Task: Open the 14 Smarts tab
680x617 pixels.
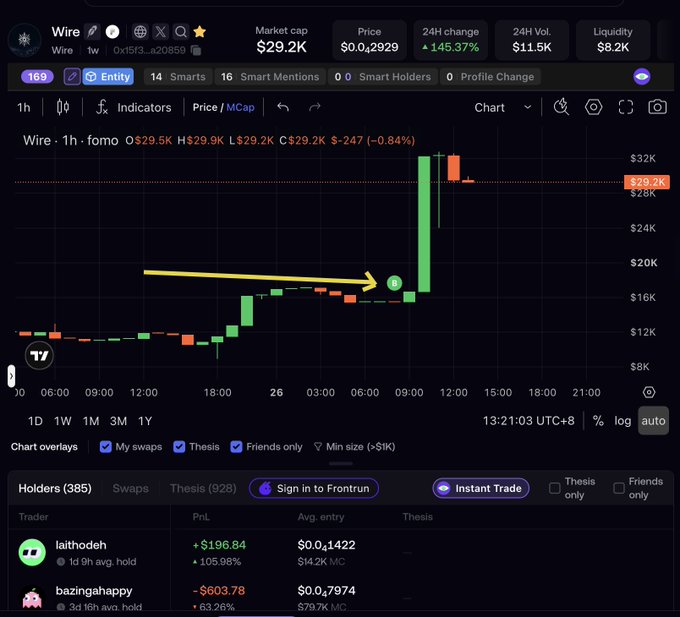Action: 178,77
